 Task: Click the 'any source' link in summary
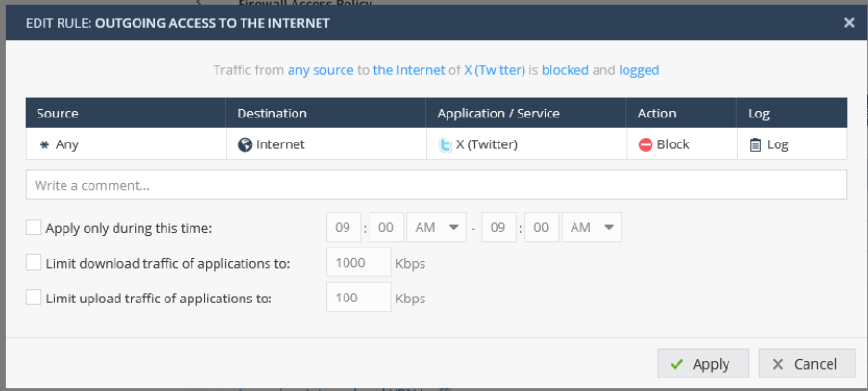[322, 70]
